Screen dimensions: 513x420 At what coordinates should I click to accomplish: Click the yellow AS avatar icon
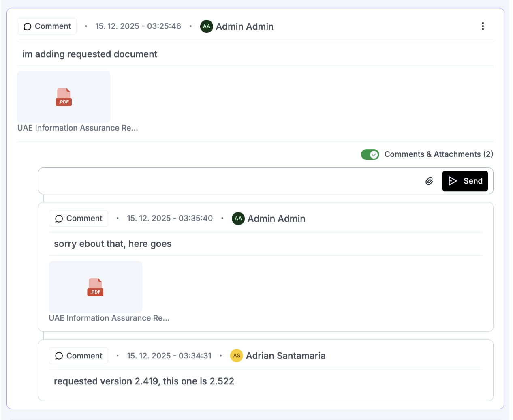pyautogui.click(x=237, y=356)
